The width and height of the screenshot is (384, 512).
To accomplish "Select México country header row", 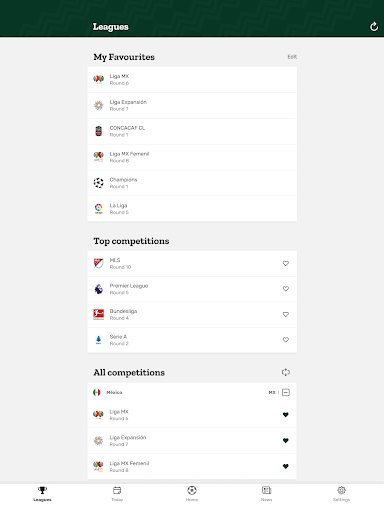I will coord(192,392).
